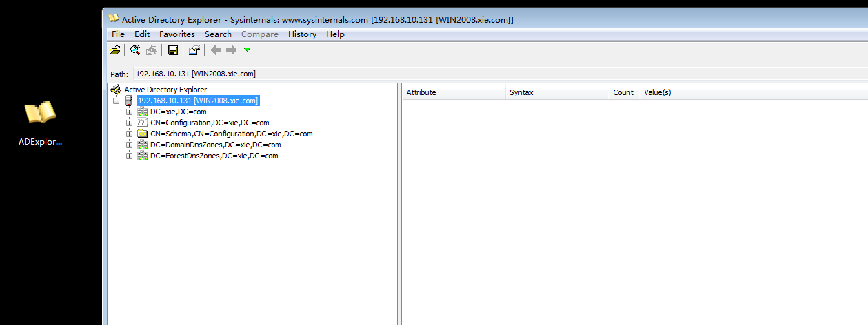Select 'CN=Schema,CN=Configuration,DC=xie,DC=com' tree row

coord(232,134)
